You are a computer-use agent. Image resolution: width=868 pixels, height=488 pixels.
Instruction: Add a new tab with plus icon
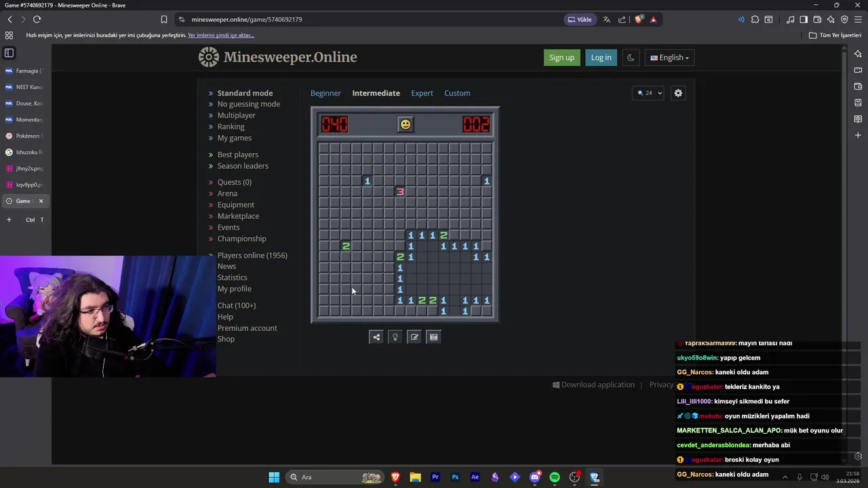click(x=9, y=220)
